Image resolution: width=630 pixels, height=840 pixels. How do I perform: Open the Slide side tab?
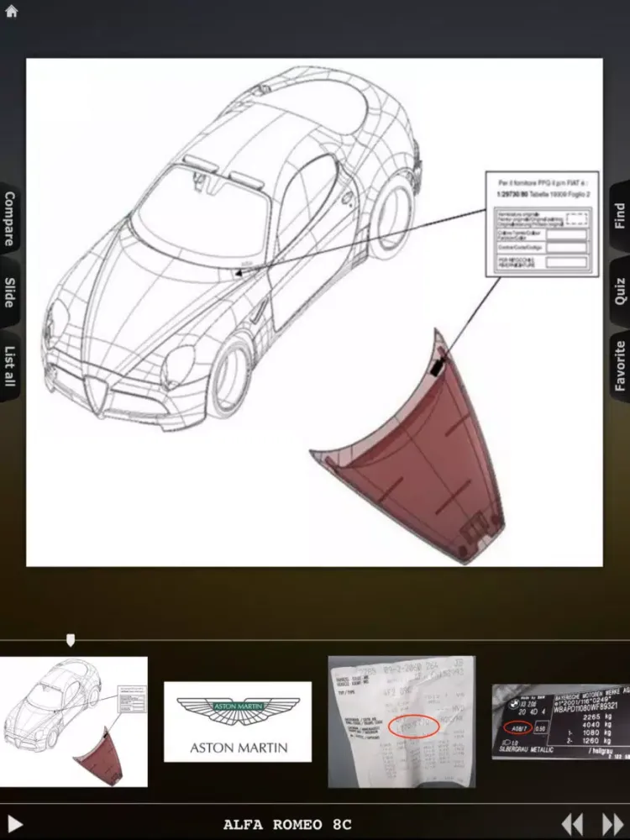(x=9, y=292)
